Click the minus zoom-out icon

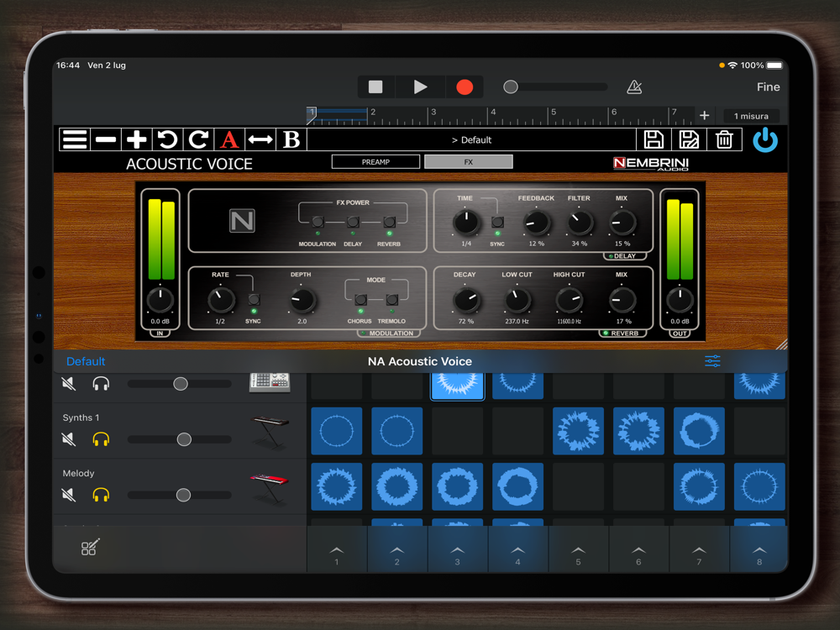(106, 139)
